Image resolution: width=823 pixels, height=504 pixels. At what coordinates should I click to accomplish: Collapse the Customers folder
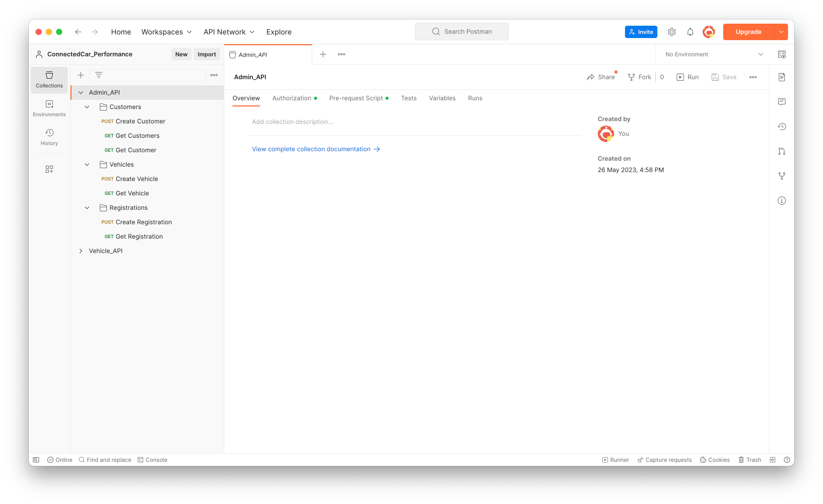[x=87, y=107]
